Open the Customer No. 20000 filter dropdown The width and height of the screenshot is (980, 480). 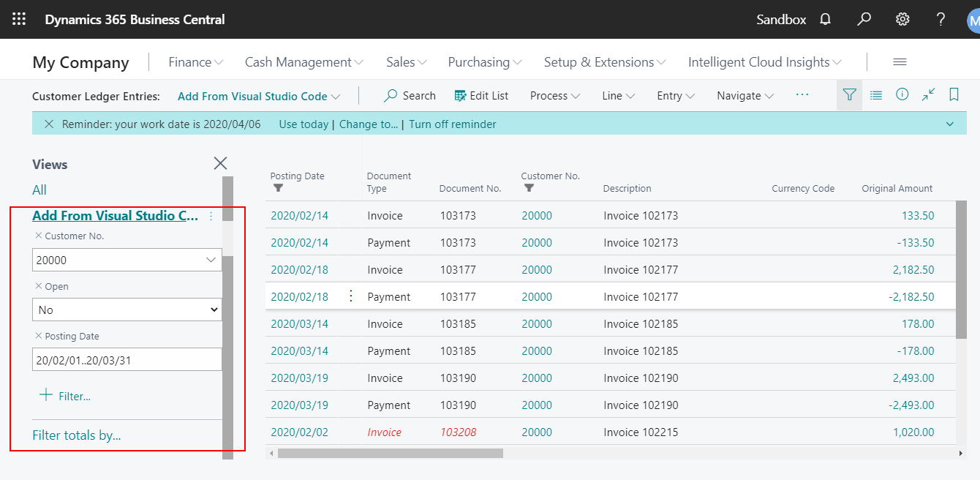pos(211,260)
